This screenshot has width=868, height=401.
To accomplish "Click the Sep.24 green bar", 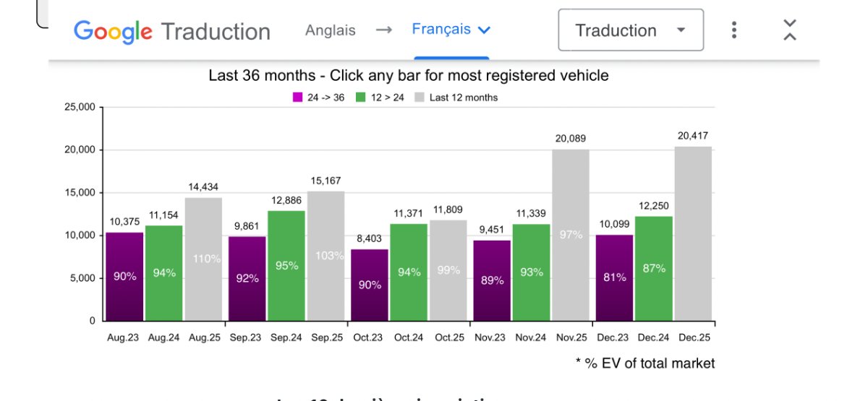I will (x=286, y=265).
